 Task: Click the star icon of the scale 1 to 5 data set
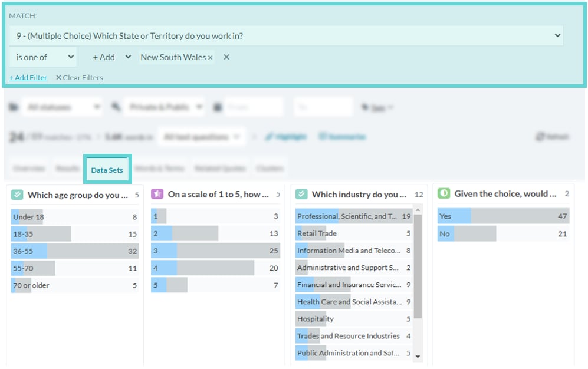tap(157, 194)
